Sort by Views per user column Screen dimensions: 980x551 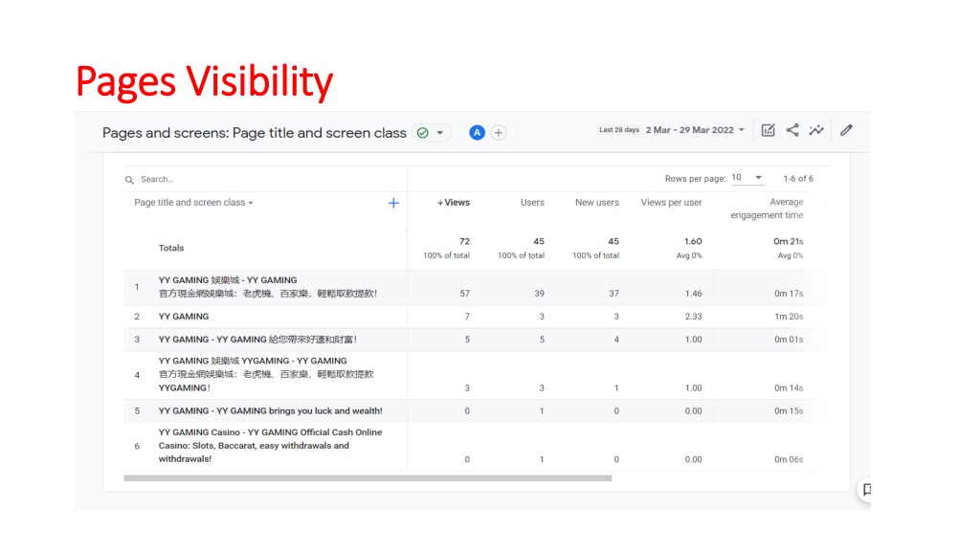coord(671,203)
